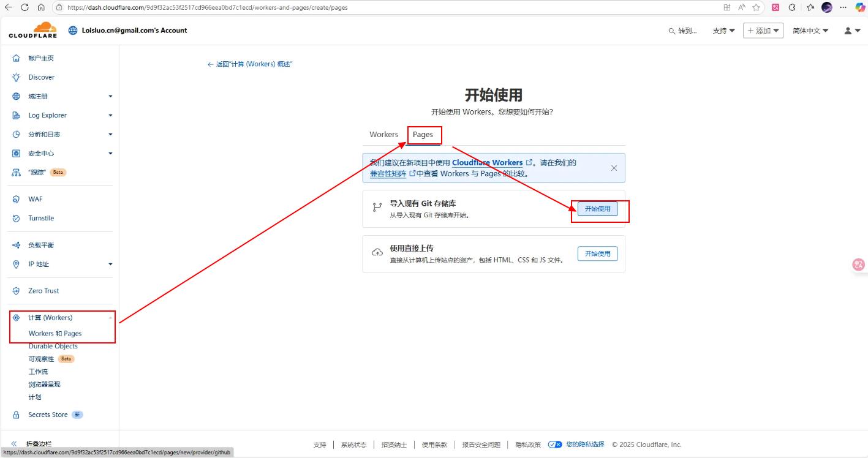Expand the 域注册 sidebar section
The height and width of the screenshot is (458, 868).
[x=110, y=96]
